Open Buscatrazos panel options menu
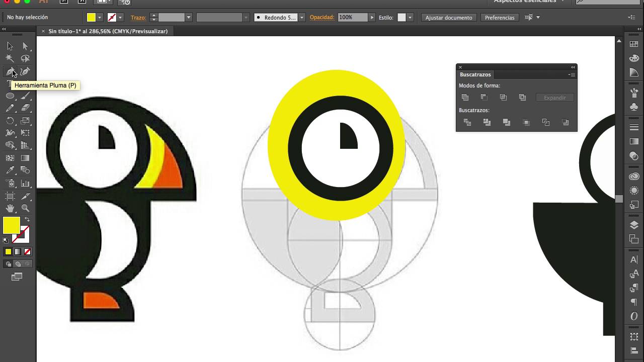Image resolution: width=644 pixels, height=362 pixels. (x=572, y=74)
